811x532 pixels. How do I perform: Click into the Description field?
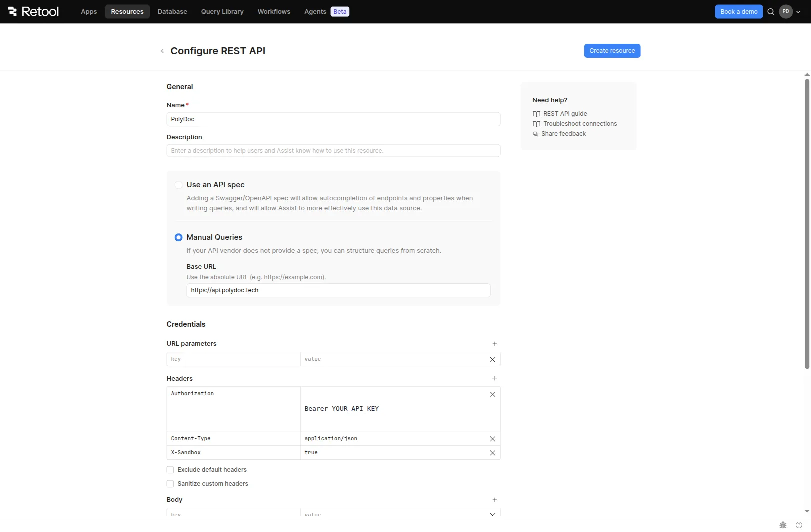tap(333, 151)
